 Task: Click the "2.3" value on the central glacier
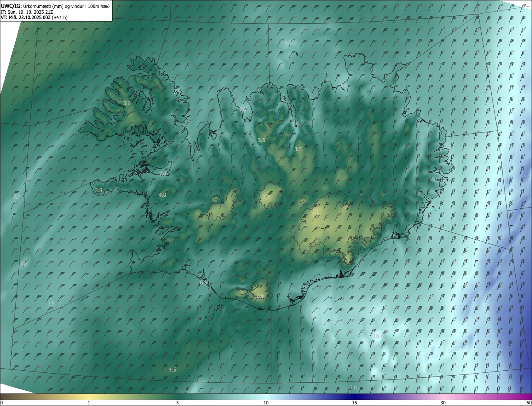(266, 198)
